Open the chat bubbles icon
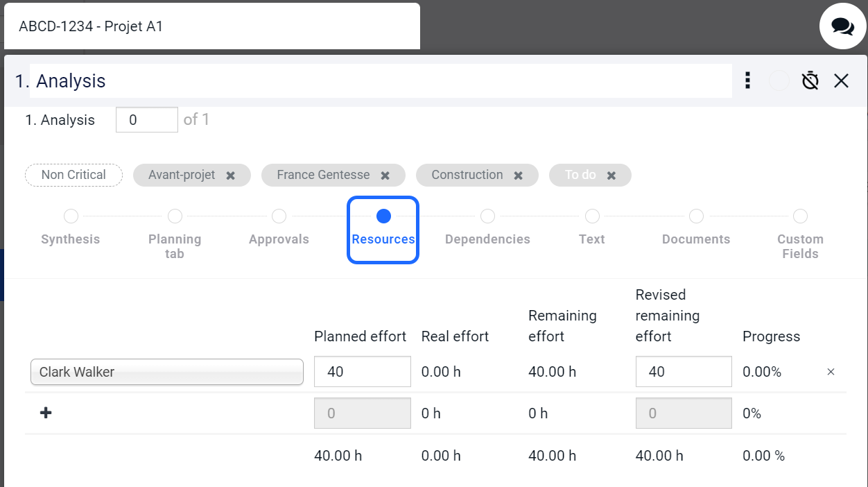868x487 pixels. click(843, 26)
